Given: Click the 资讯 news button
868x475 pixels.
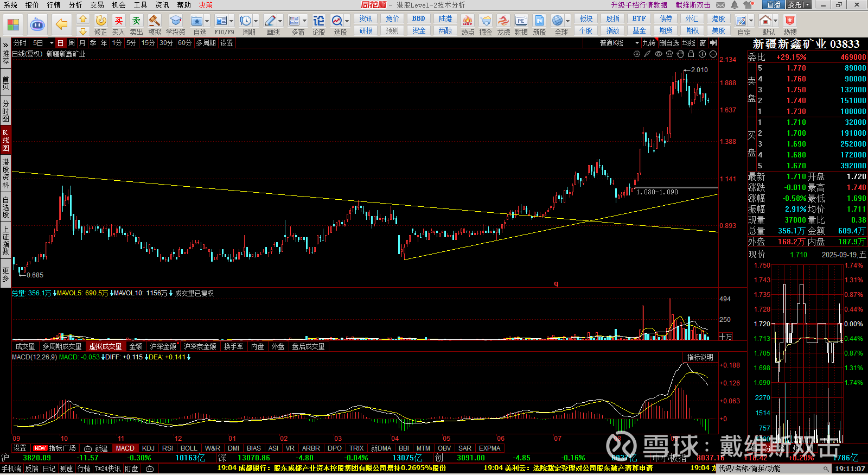Looking at the screenshot, I should 366,18.
